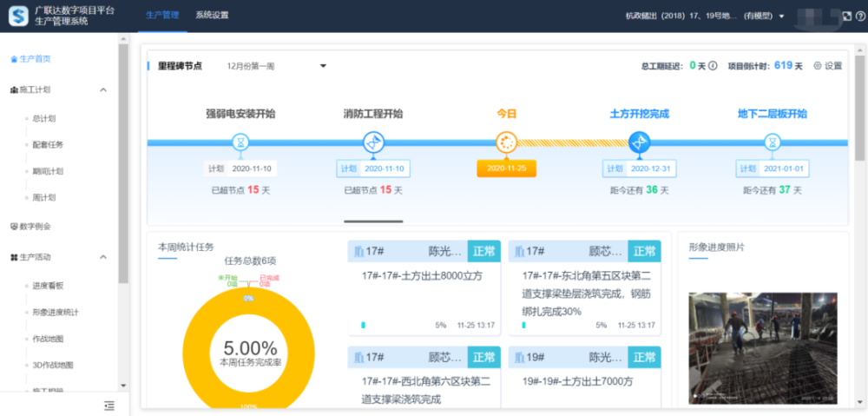The image size is (868, 416).
Task: Open the 形象进度照片 construction photo
Action: pyautogui.click(x=763, y=348)
